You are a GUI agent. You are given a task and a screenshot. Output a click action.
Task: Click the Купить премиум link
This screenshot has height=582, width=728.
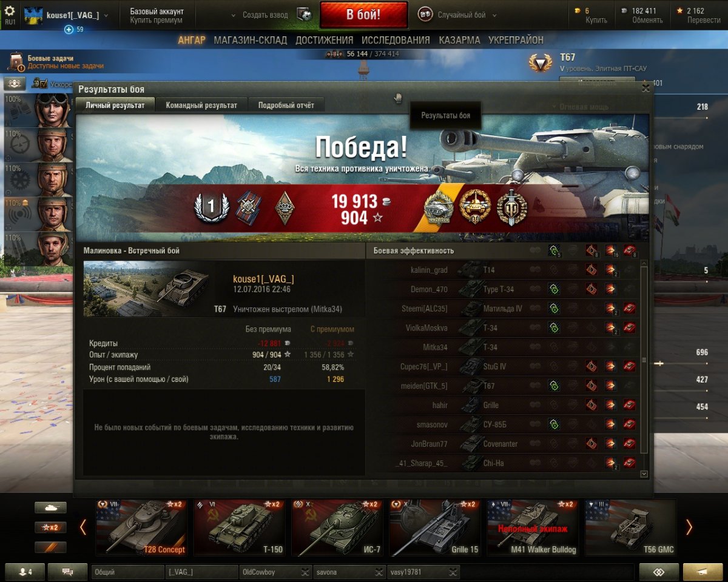[156, 20]
